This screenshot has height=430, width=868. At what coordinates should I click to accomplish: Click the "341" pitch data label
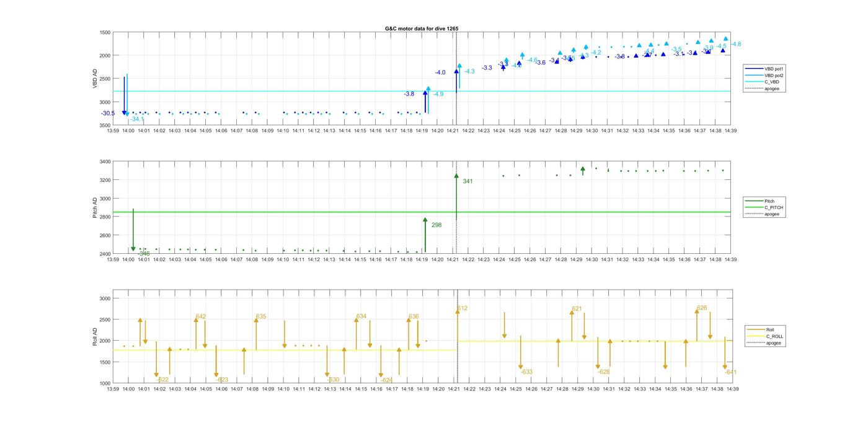tap(467, 181)
